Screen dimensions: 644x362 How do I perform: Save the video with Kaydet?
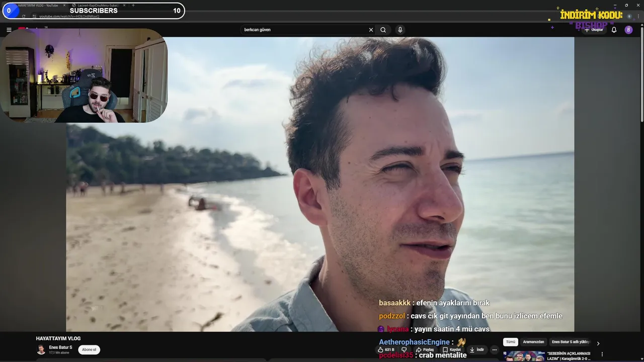tap(451, 349)
